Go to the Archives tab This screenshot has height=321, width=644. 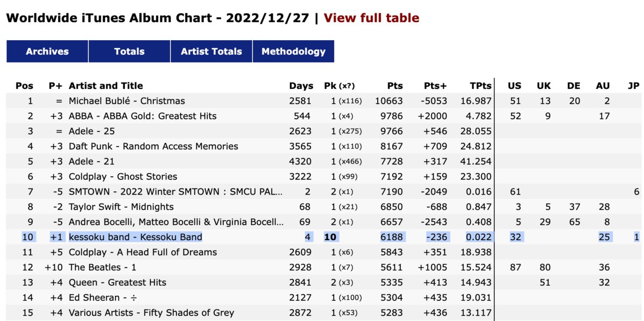point(47,51)
